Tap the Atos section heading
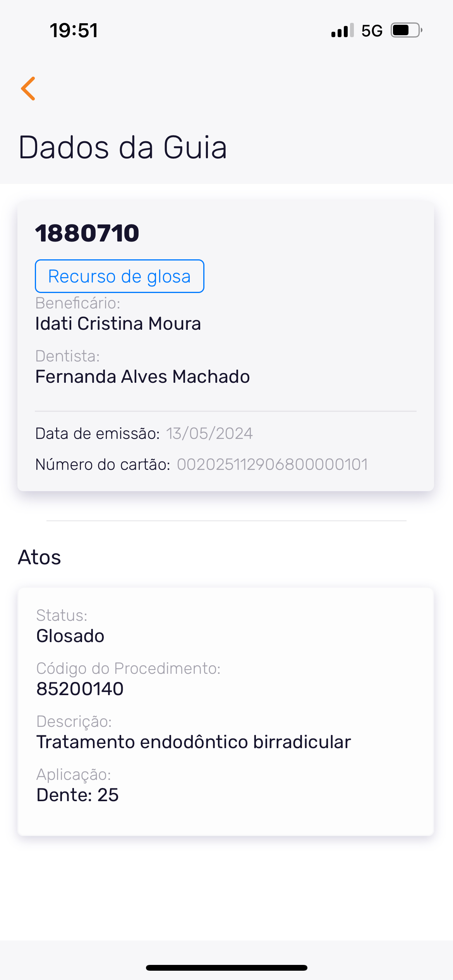This screenshot has width=453, height=980. coord(39,557)
